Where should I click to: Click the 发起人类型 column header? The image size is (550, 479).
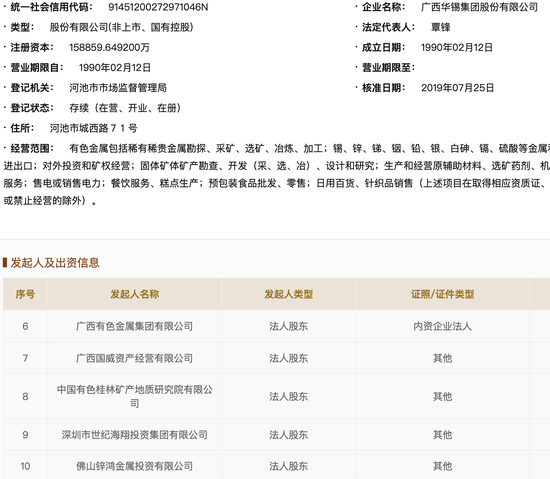point(289,294)
